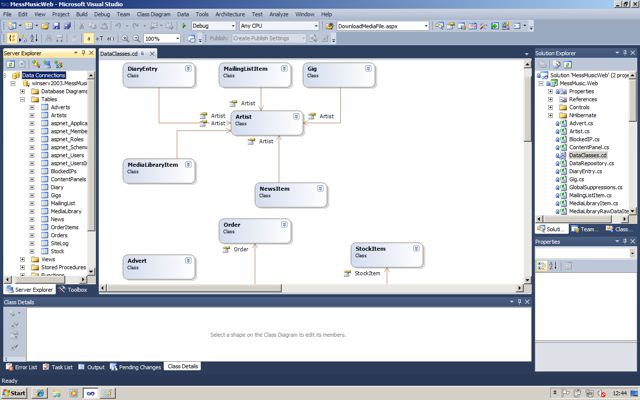
Task: Expand the NHibernate folder in Solution Explorer
Action: pos(550,116)
